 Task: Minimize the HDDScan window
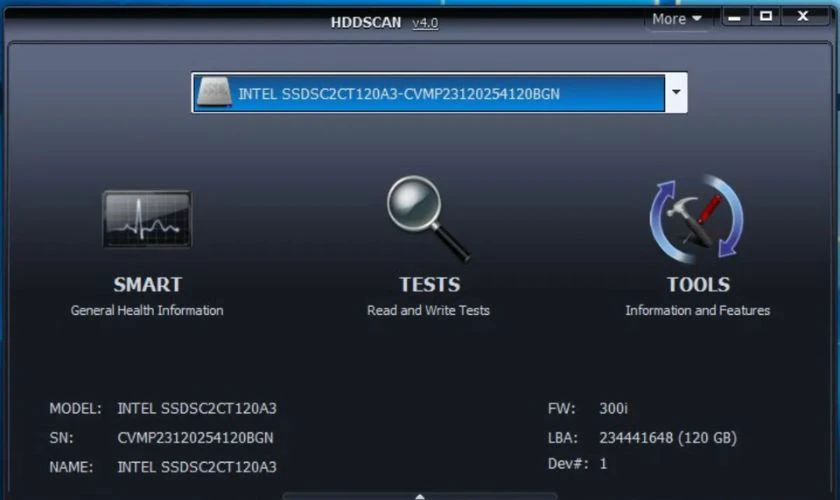(x=734, y=17)
